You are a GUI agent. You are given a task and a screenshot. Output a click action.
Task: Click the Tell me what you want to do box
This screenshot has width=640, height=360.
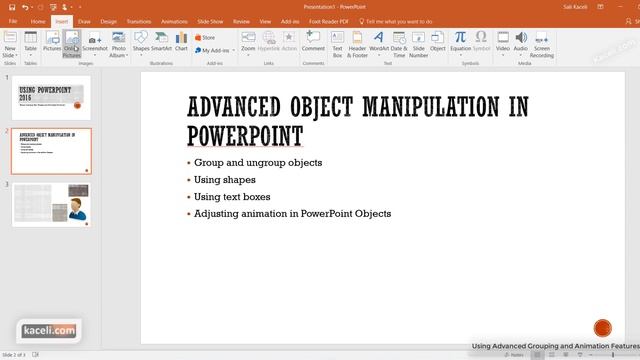396,21
